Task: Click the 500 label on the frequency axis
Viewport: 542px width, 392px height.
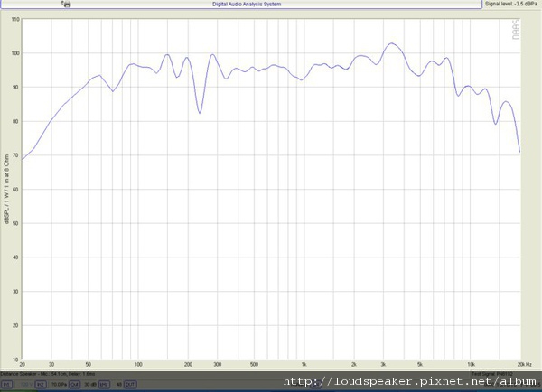Action: tap(254, 364)
